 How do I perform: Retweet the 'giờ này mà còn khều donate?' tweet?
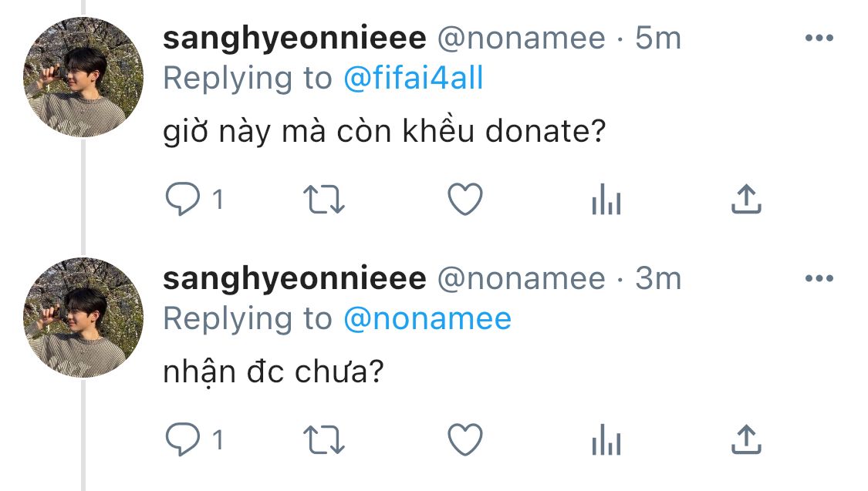(324, 200)
